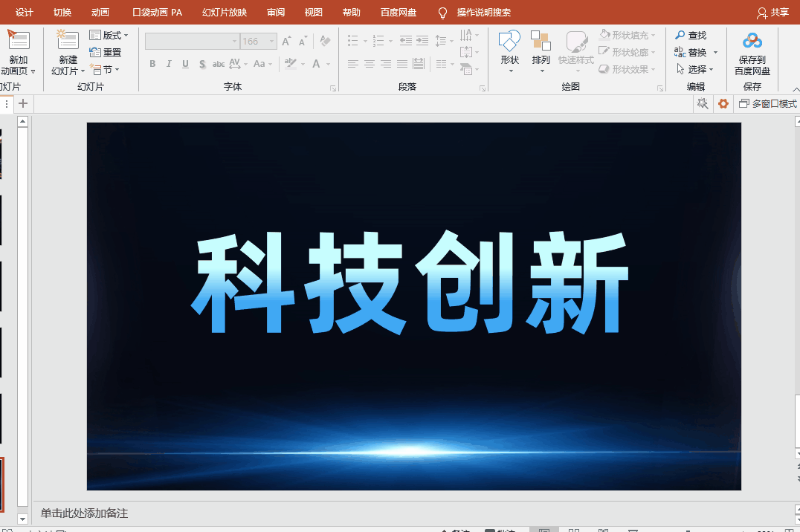The height and width of the screenshot is (532, 800).
Task: Open the 幻灯片放映 tab
Action: [x=225, y=12]
